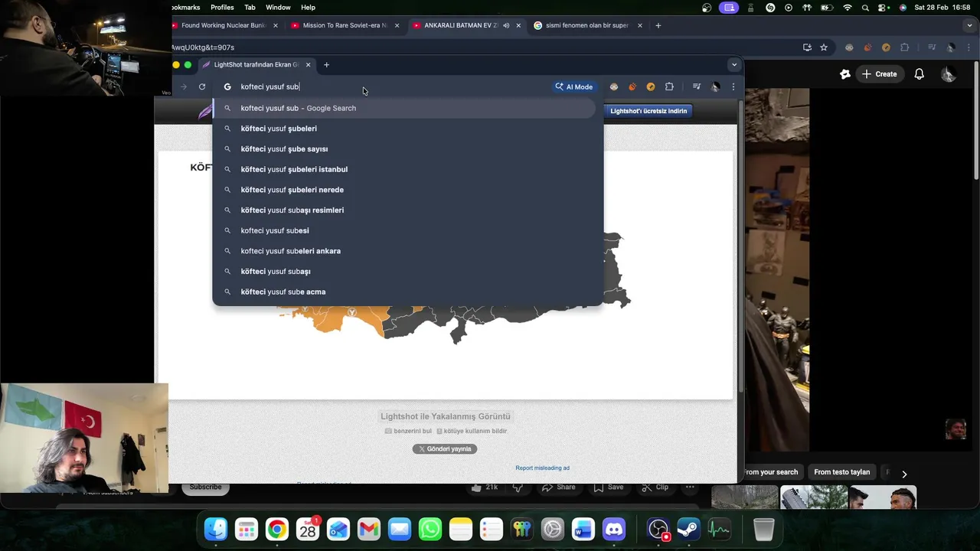The height and width of the screenshot is (551, 980).
Task: Choose the 'subaşı resimleri' suggestion
Action: point(407,210)
